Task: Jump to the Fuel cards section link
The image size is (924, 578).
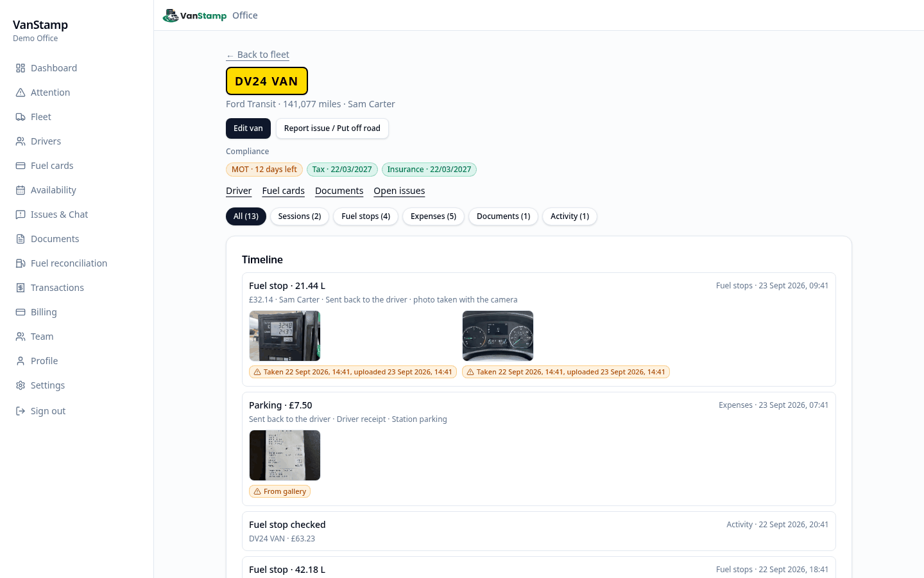Action: 284,191
